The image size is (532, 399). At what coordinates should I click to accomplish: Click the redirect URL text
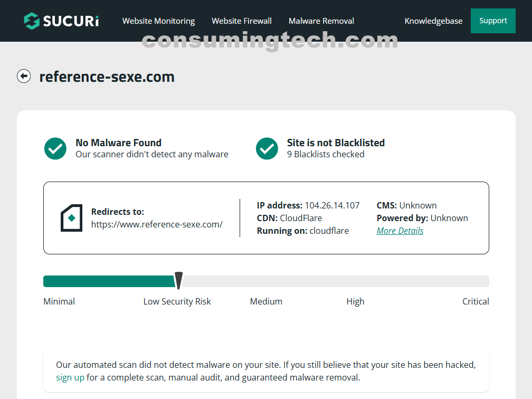157,224
